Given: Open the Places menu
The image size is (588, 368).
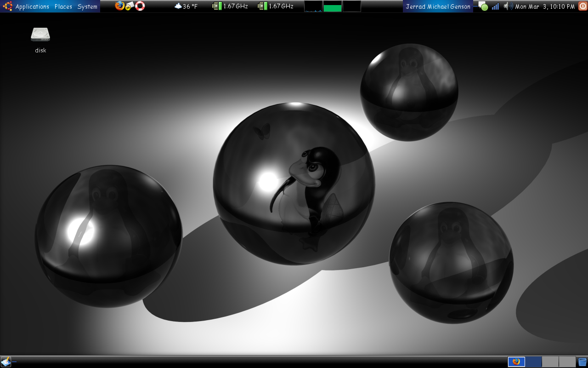Looking at the screenshot, I should click(63, 6).
